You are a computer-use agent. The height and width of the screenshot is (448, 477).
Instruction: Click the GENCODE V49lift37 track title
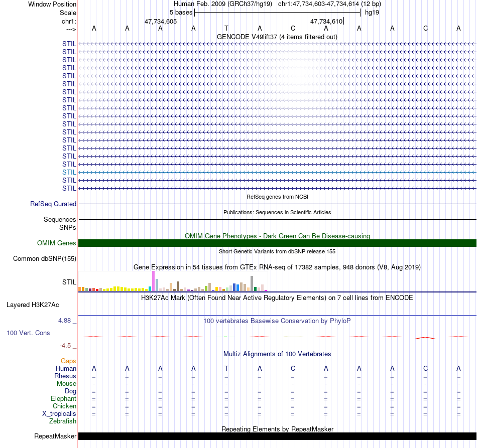[277, 37]
